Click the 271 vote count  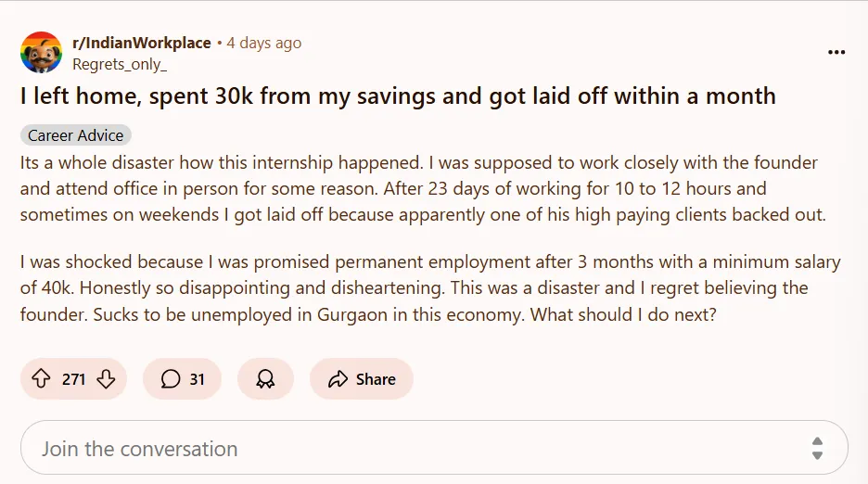click(73, 379)
